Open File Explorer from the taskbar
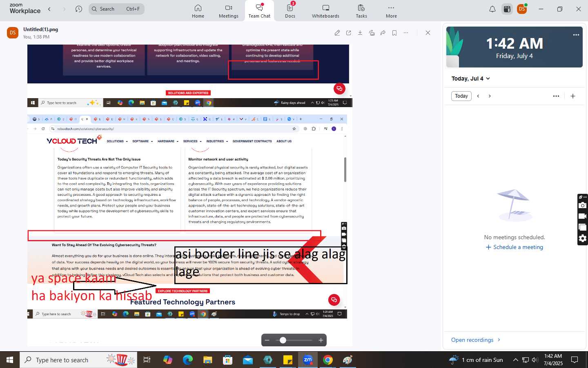 [x=207, y=360]
